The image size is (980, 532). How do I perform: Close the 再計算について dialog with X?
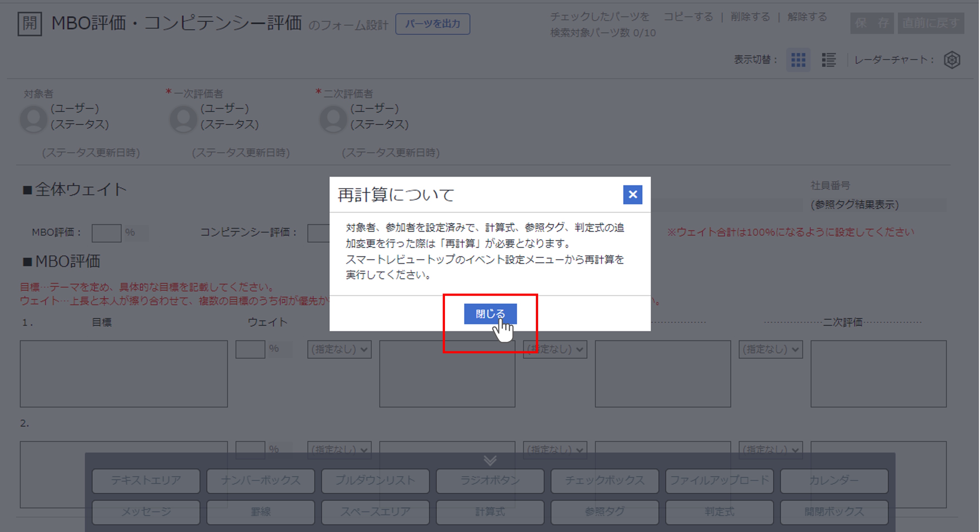(632, 195)
